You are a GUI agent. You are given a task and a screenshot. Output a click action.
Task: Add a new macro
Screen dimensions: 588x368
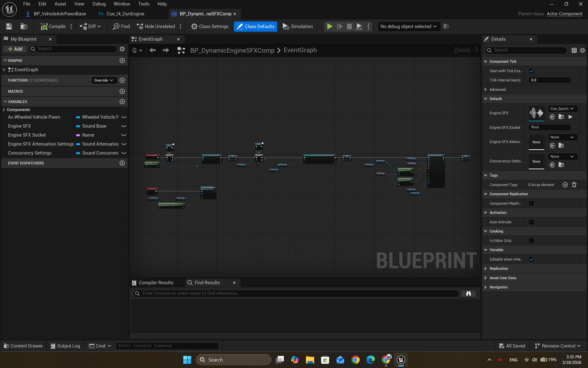click(122, 91)
